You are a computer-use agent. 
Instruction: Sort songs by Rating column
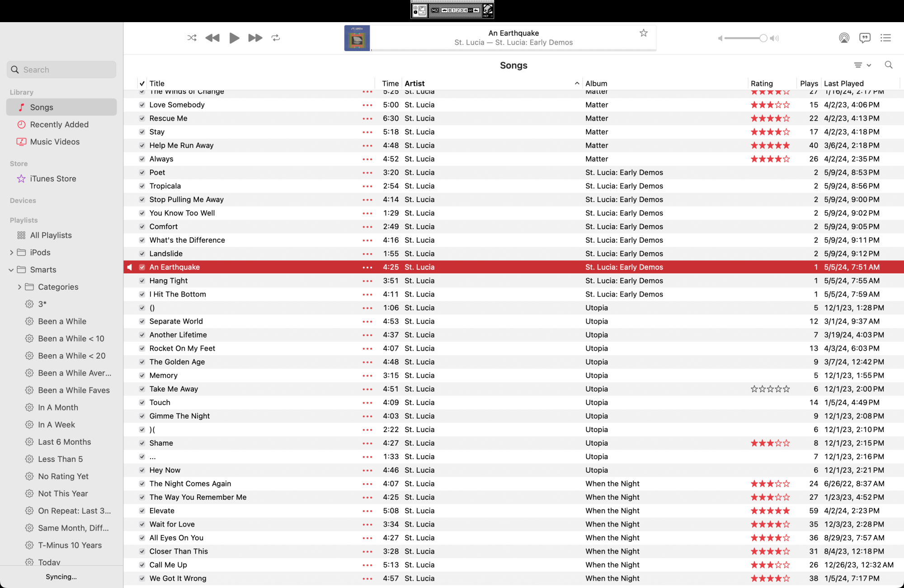772,84
